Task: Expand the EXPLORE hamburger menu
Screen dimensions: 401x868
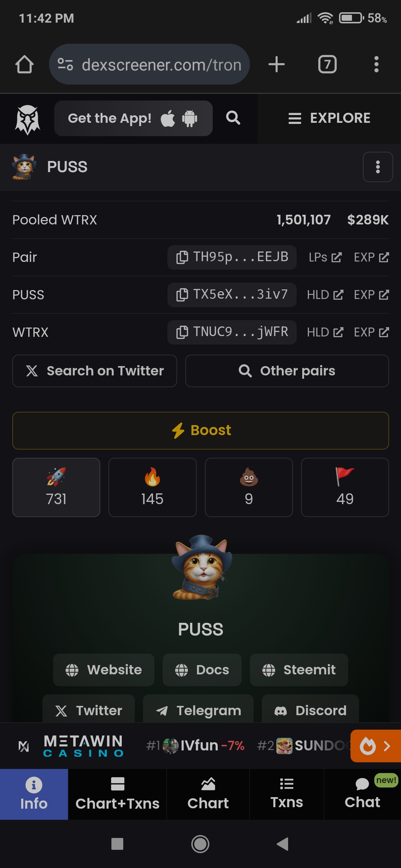Action: coord(329,118)
